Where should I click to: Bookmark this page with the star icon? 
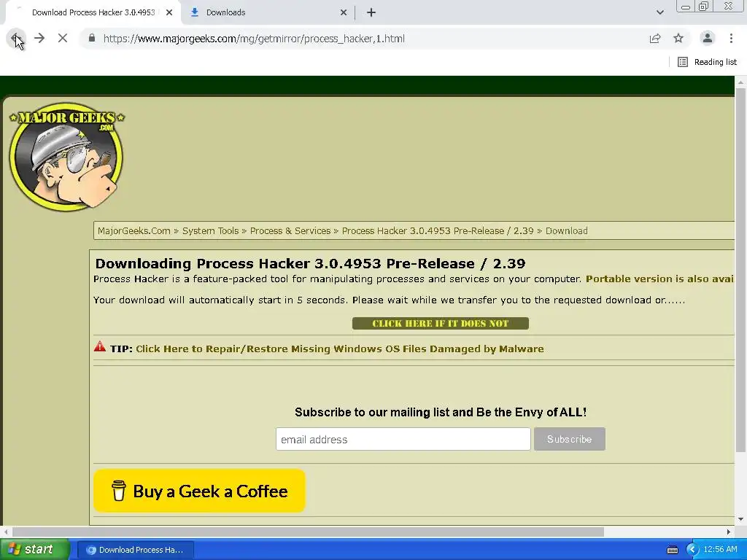678,38
